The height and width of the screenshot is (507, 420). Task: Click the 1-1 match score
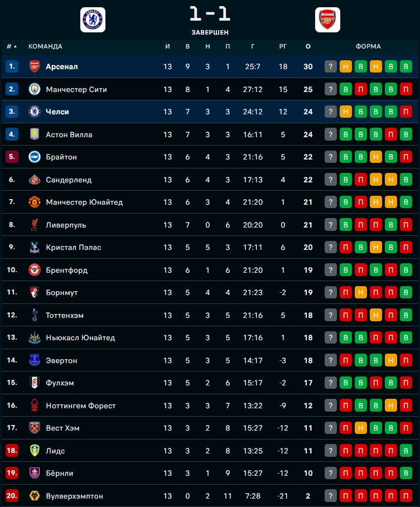tap(210, 15)
